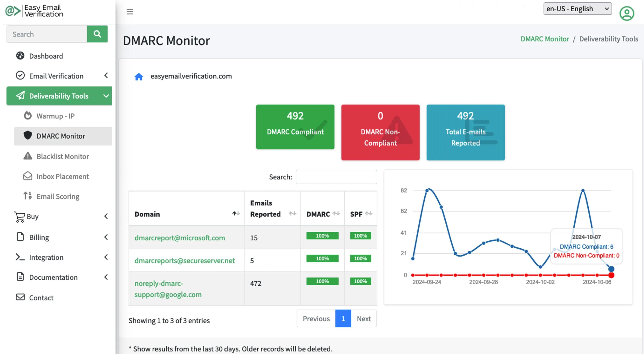Open the Dashboard menu item
Viewport: 644px width, 362px height.
point(59,56)
